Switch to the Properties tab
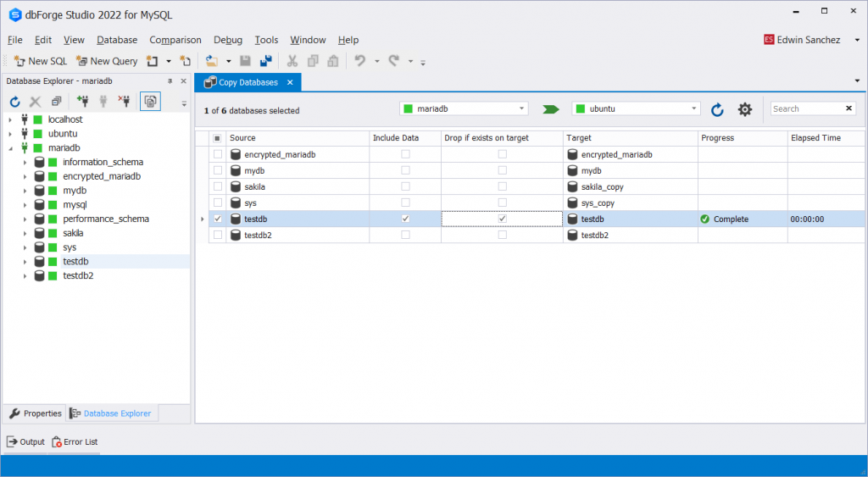 coord(36,413)
